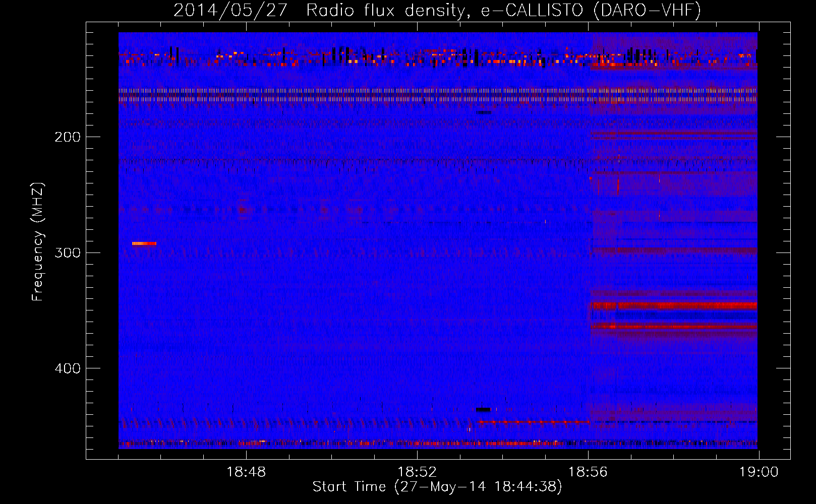Click the 300 frequency tick label
The width and height of the screenshot is (816, 504).
click(x=68, y=253)
